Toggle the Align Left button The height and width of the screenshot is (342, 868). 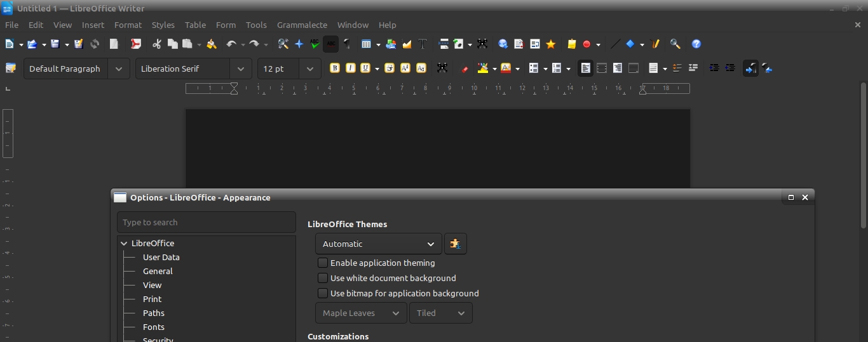(586, 69)
